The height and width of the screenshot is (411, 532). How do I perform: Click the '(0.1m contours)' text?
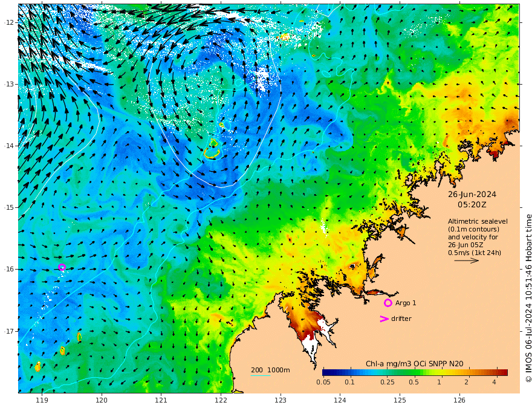pos(473,229)
